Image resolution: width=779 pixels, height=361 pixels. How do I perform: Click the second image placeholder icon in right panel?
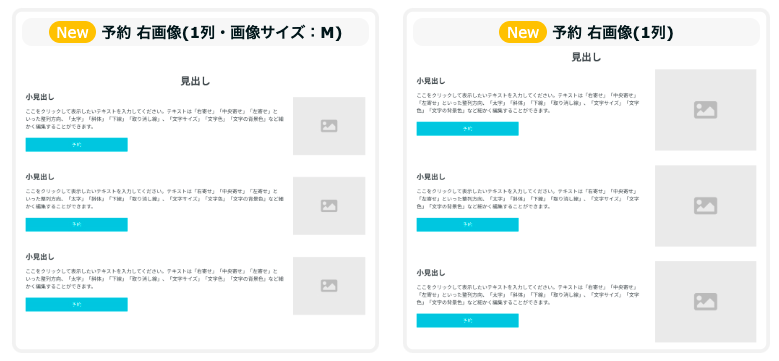click(705, 206)
